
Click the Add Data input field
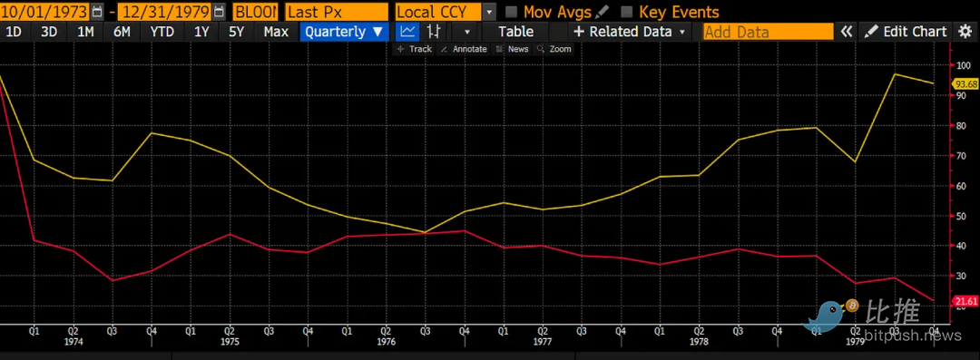[x=769, y=31]
